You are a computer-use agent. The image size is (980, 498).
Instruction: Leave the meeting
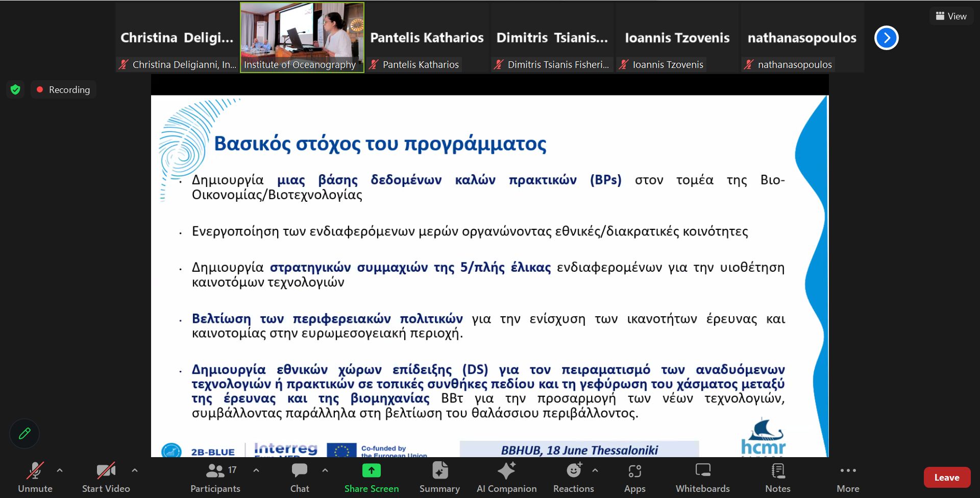946,478
